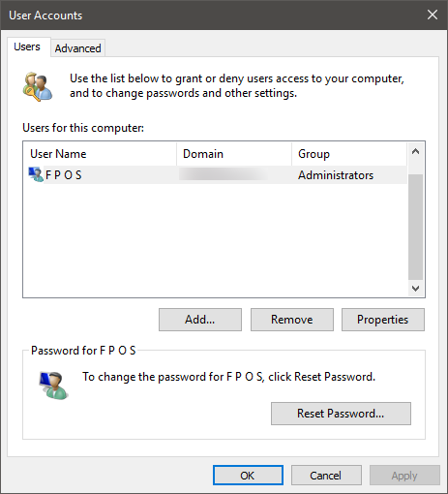Remove the selected user account

pos(292,320)
